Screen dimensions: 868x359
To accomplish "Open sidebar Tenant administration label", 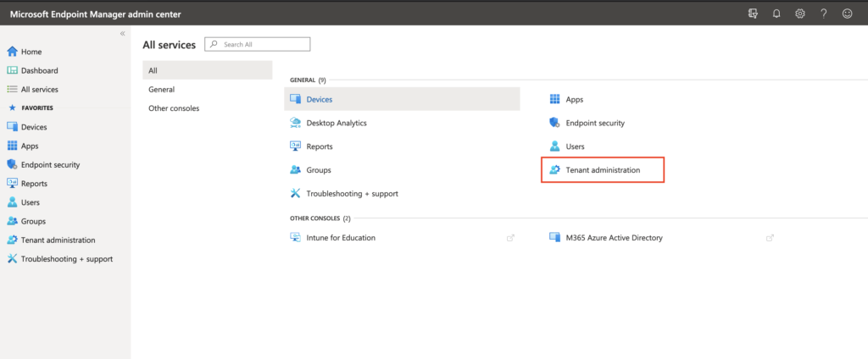I will tap(58, 240).
